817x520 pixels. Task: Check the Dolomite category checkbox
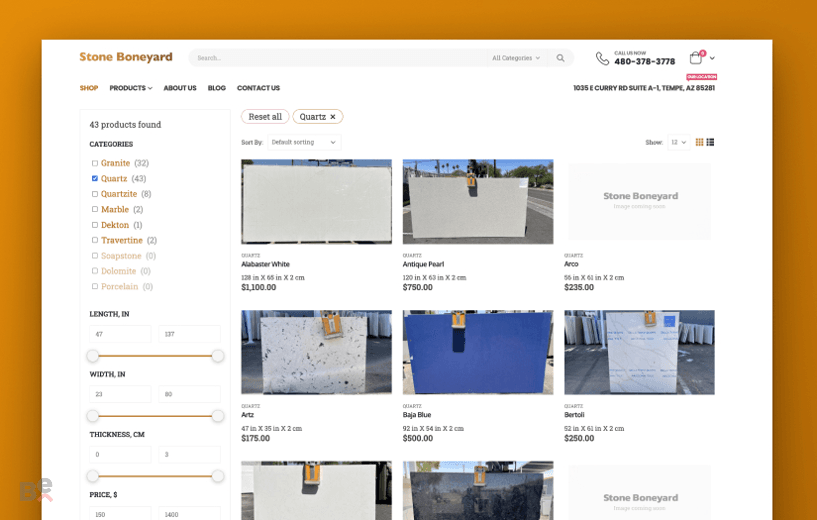(95, 271)
